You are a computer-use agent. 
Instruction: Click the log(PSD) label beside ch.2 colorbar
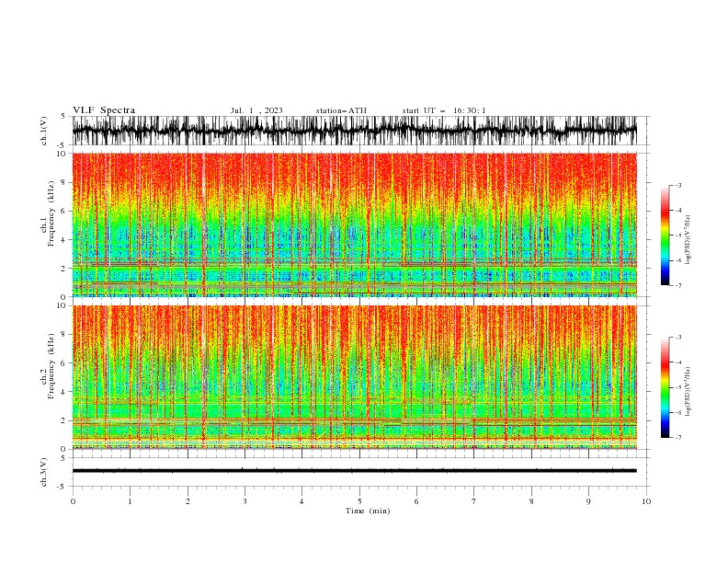[688, 391]
